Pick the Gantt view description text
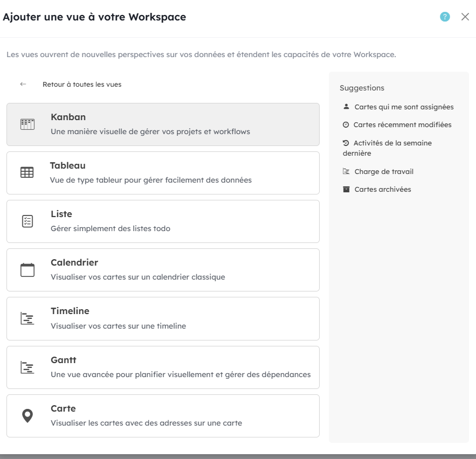 (181, 374)
